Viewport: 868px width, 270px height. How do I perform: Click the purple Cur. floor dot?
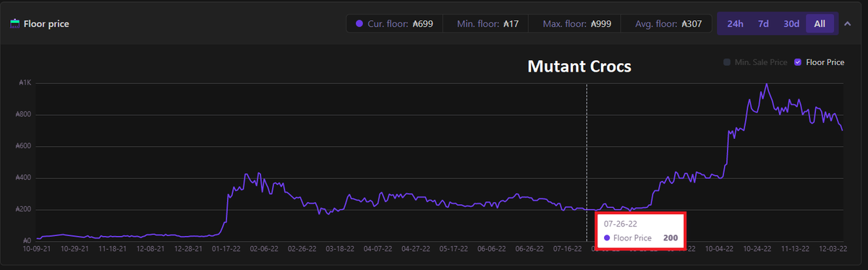coord(359,24)
